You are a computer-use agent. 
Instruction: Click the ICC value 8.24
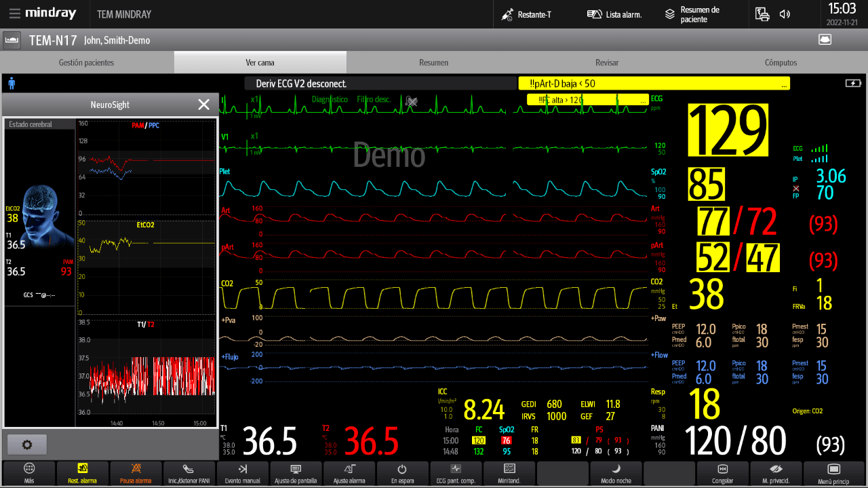click(x=484, y=410)
